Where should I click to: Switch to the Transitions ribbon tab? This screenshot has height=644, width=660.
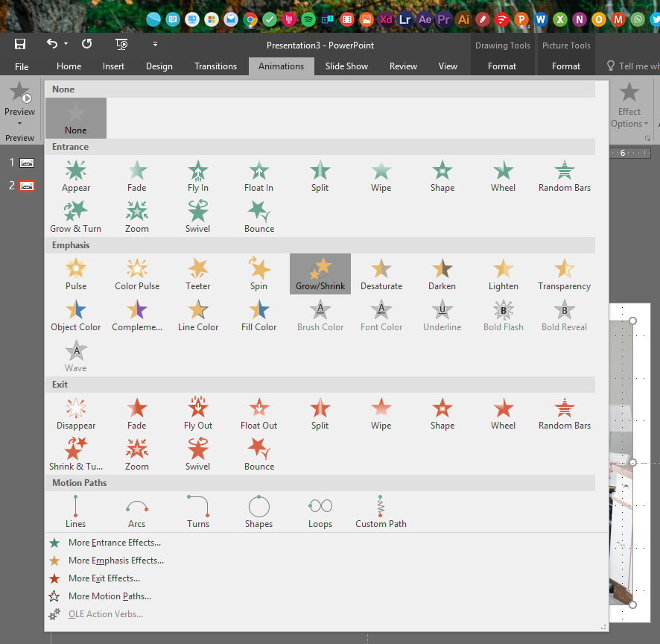click(215, 66)
